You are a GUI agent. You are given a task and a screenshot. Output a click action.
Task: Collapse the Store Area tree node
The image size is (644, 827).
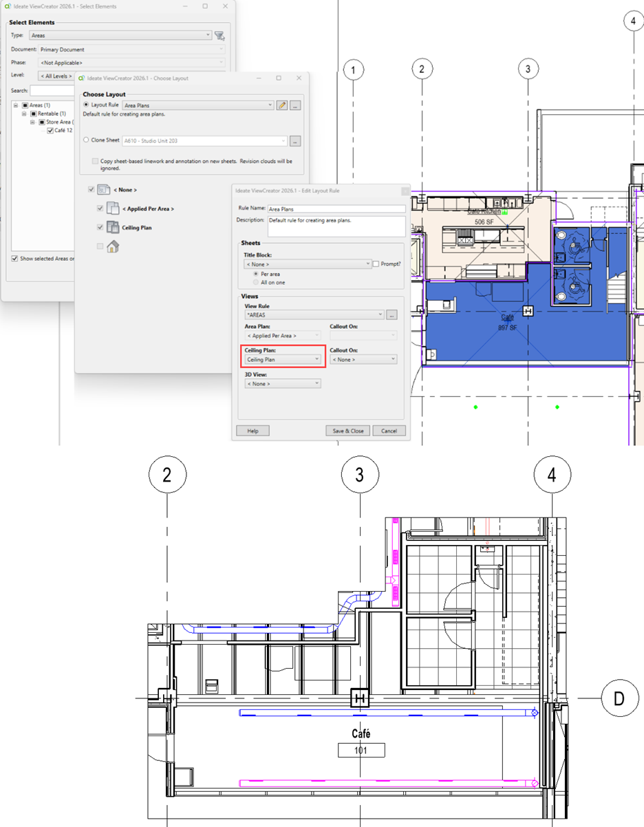[33, 122]
